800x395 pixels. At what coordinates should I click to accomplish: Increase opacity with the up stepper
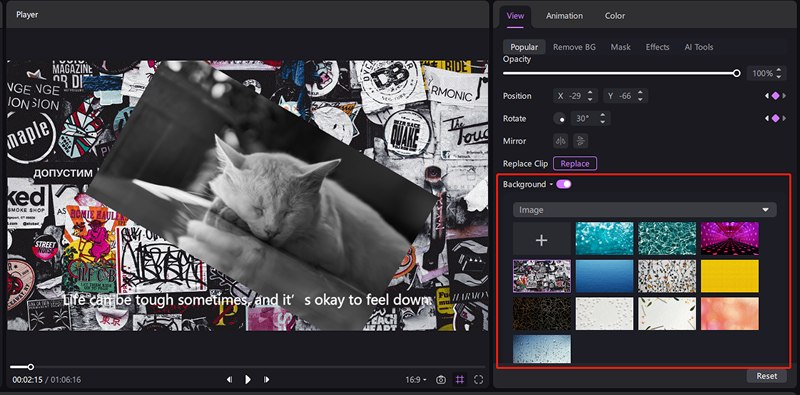pyautogui.click(x=779, y=70)
